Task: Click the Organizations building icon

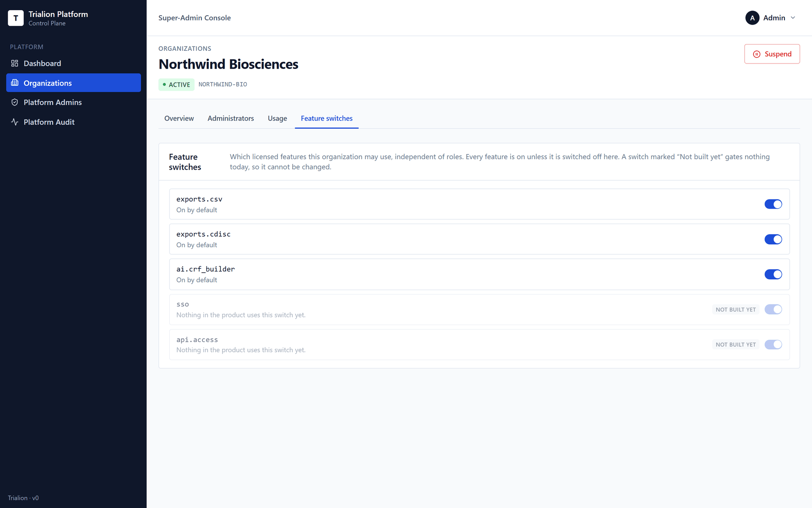Action: [x=15, y=83]
